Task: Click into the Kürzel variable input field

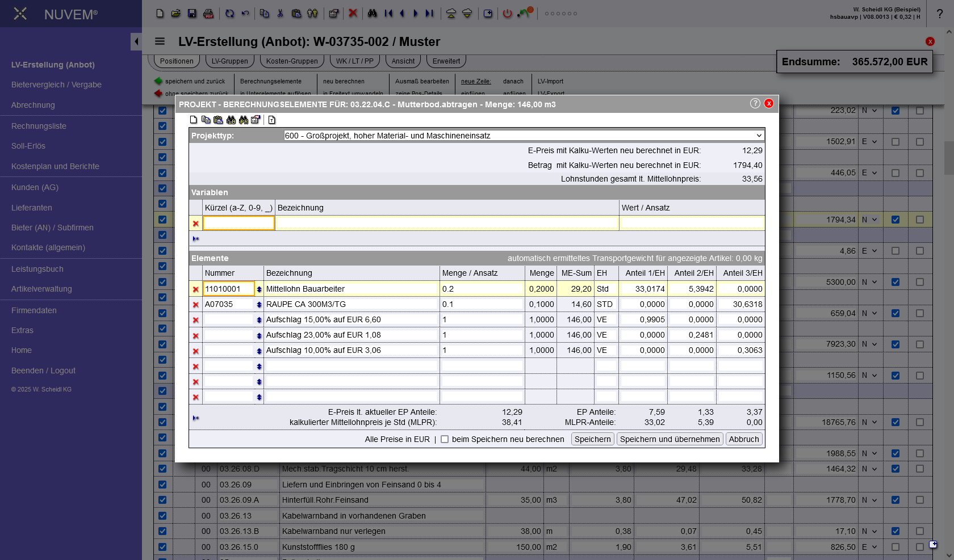Action: coord(238,224)
